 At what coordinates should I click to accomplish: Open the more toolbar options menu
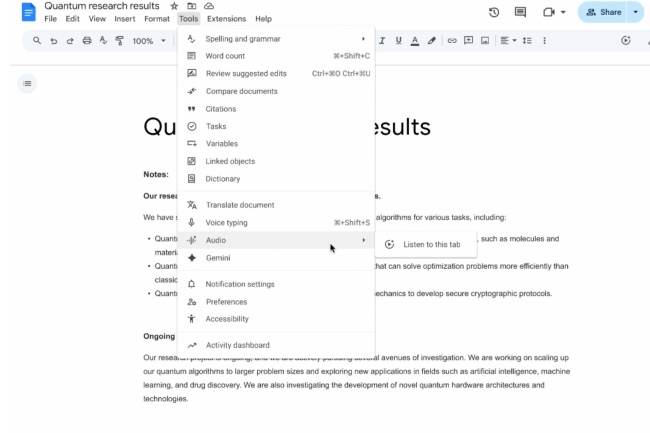[x=544, y=41]
